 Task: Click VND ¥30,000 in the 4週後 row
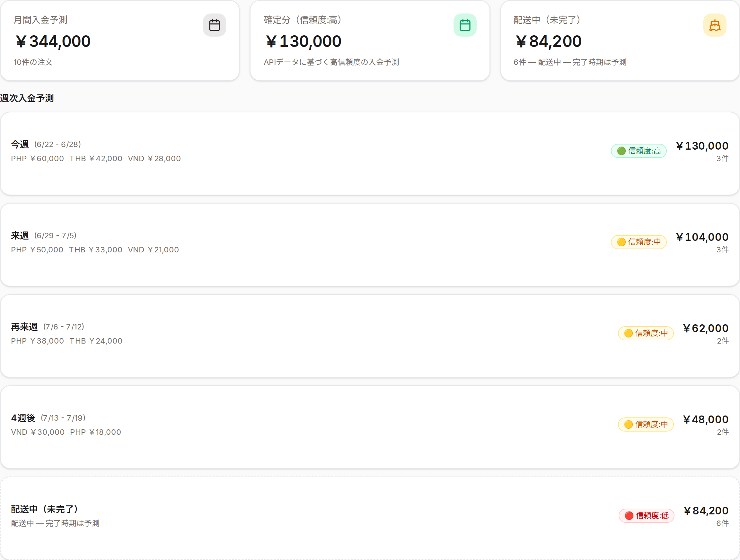click(x=38, y=432)
